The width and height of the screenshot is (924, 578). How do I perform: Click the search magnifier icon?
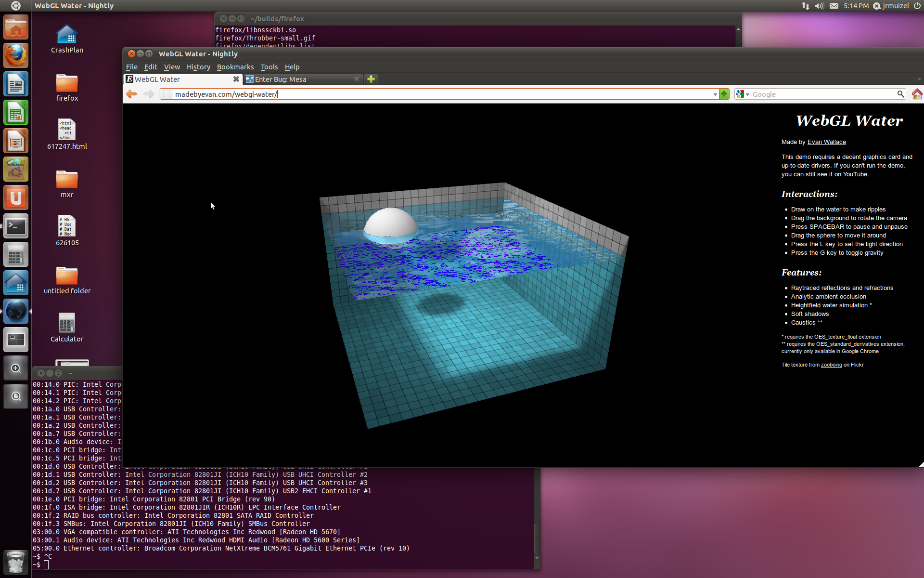(900, 94)
